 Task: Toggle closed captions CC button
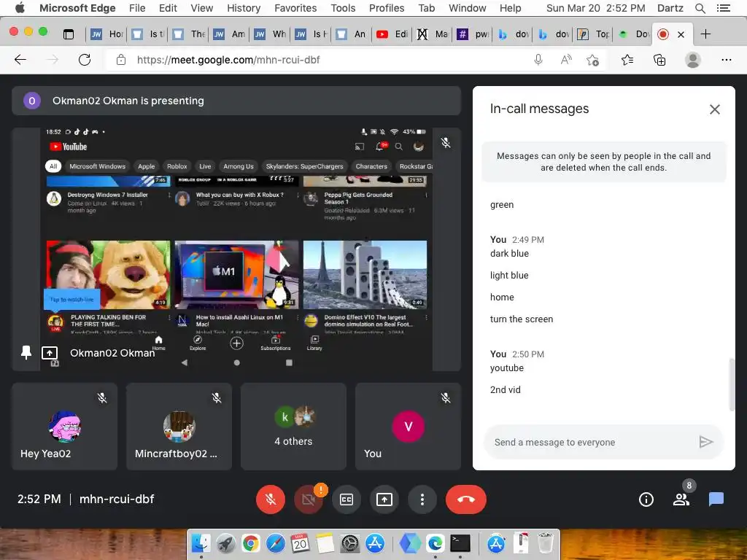(x=347, y=499)
